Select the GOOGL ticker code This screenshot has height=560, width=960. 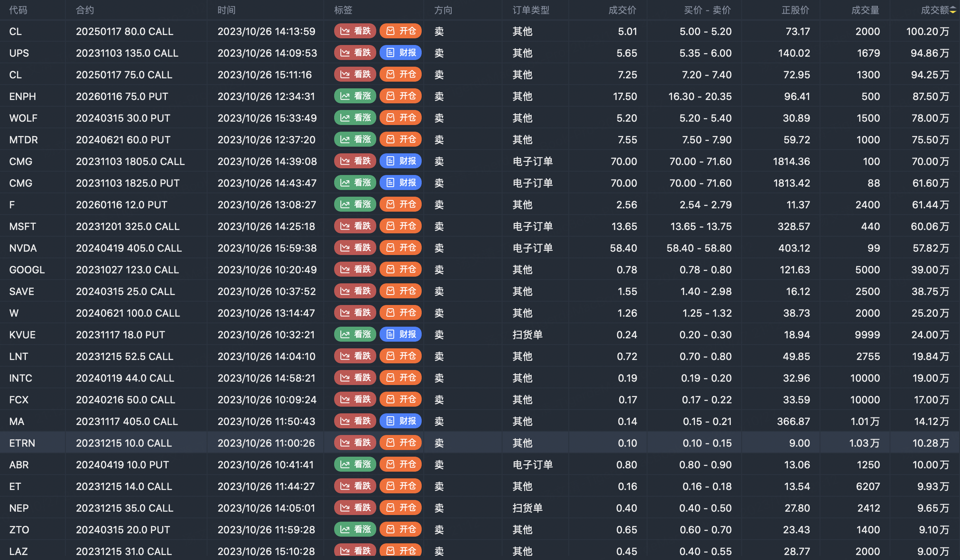[27, 270]
